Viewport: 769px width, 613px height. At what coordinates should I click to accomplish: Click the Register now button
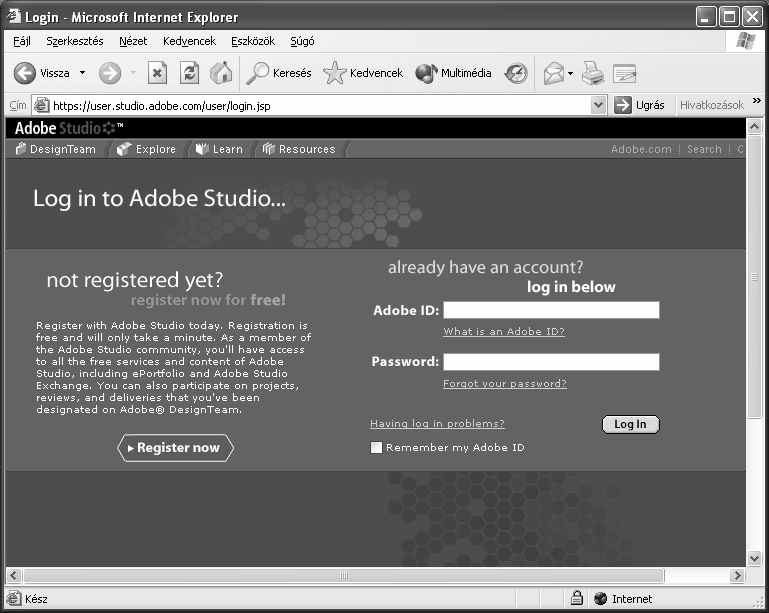(x=175, y=448)
